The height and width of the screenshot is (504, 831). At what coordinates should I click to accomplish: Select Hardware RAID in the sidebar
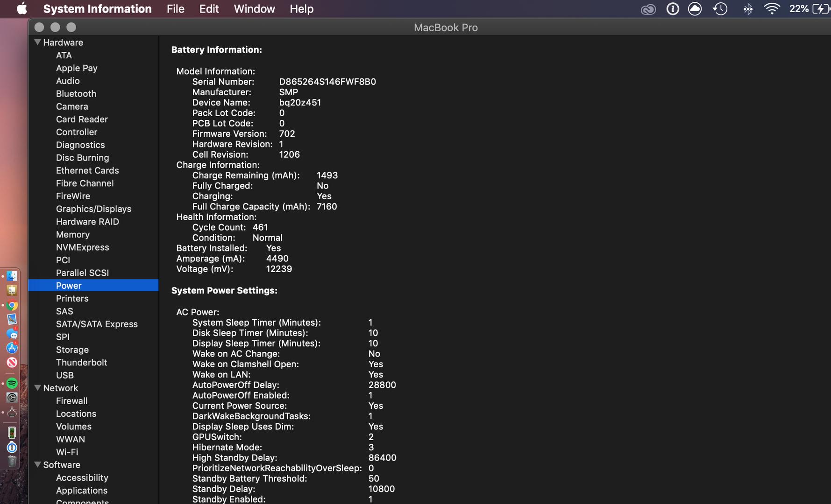(87, 222)
